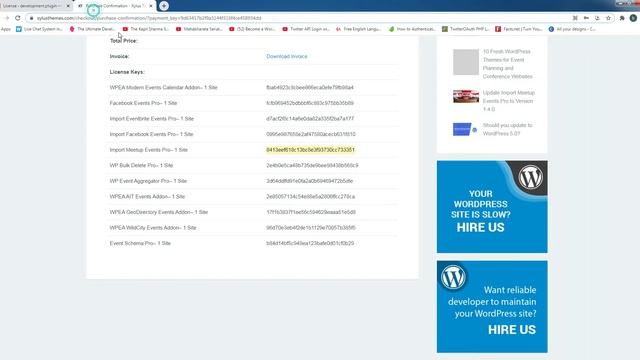This screenshot has width=640, height=360.
Task: Click the gray thumbnail beside 10 Fresh WordPress Themes
Action: pyautogui.click(x=466, y=62)
